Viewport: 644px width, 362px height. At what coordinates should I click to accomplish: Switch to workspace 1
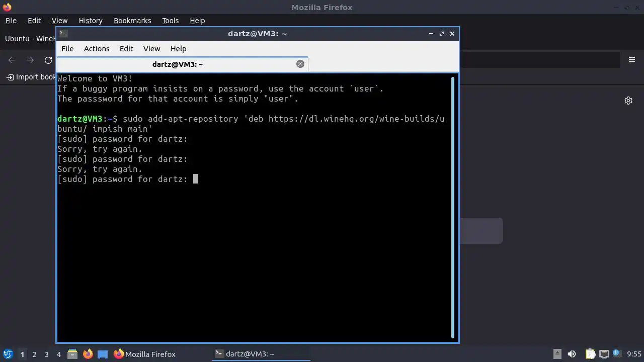tap(22, 354)
